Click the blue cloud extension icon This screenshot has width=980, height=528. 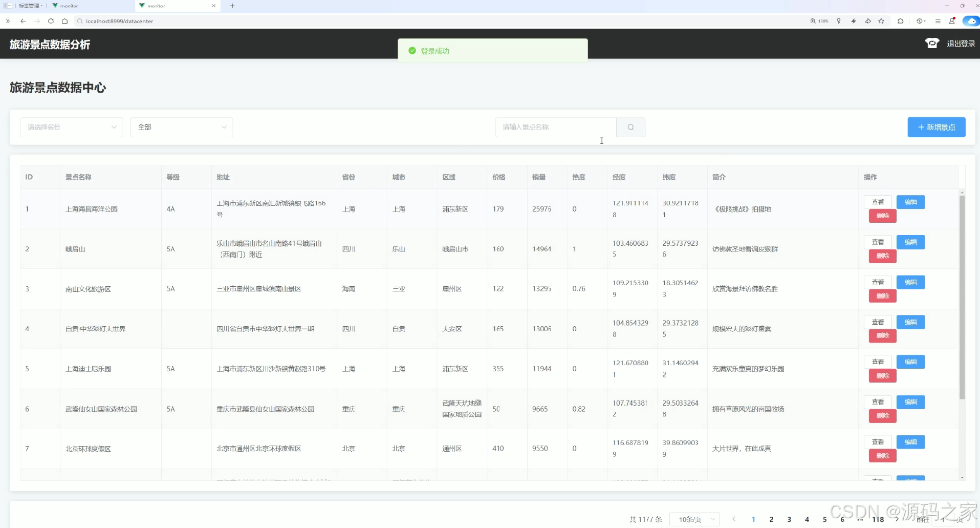pyautogui.click(x=971, y=21)
